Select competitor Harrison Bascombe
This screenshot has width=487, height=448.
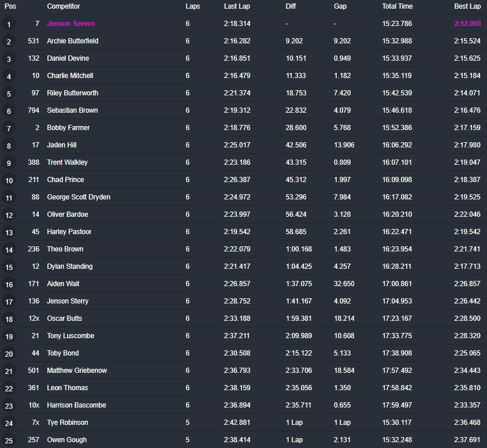76,405
